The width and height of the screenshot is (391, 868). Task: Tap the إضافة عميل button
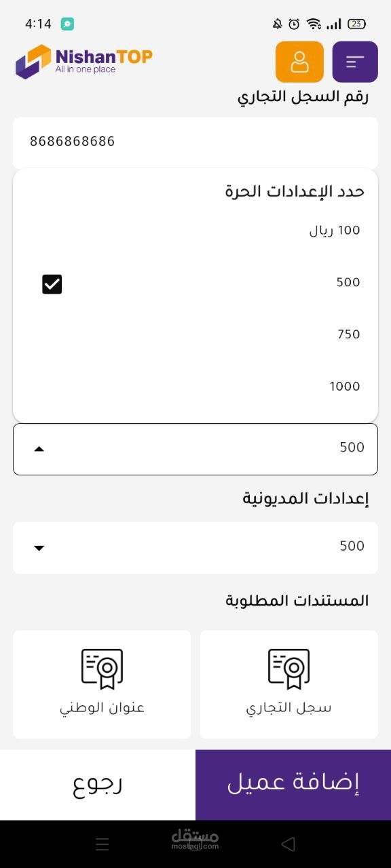tap(293, 785)
